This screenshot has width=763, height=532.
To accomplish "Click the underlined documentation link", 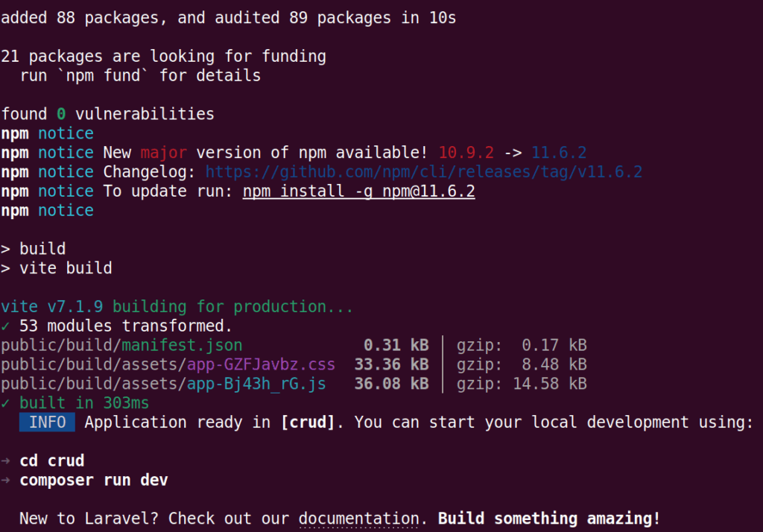I will tap(358, 519).
